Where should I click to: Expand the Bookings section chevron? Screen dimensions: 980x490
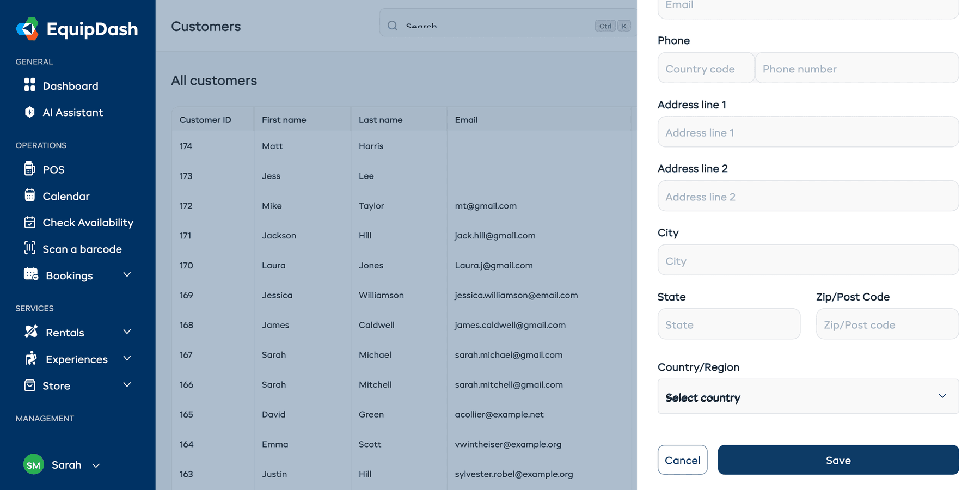point(127,275)
